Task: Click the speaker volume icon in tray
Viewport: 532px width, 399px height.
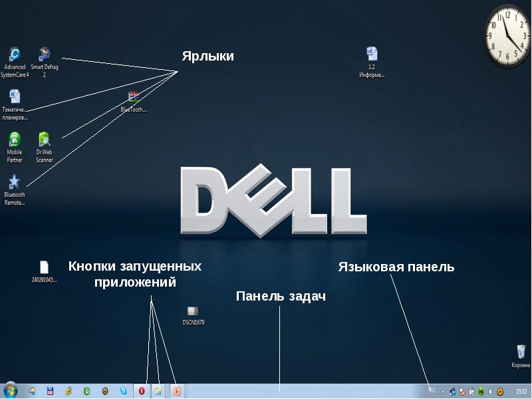Action: tap(490, 392)
